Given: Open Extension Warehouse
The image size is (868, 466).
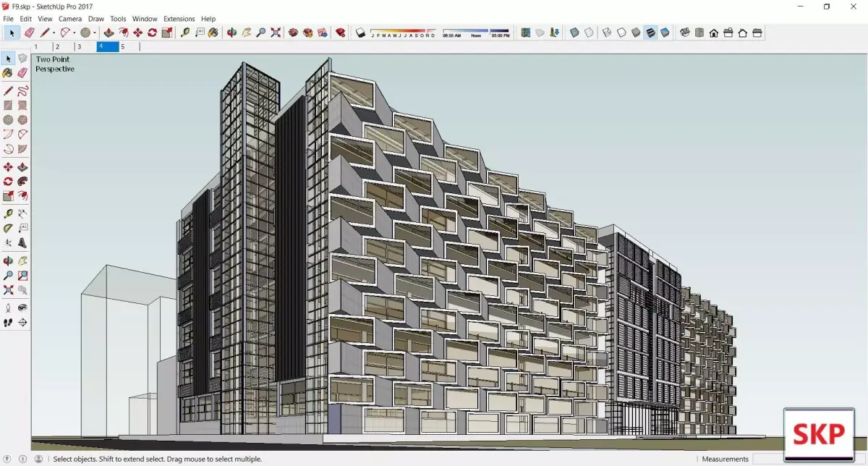Looking at the screenshot, I should pyautogui.click(x=308, y=33).
